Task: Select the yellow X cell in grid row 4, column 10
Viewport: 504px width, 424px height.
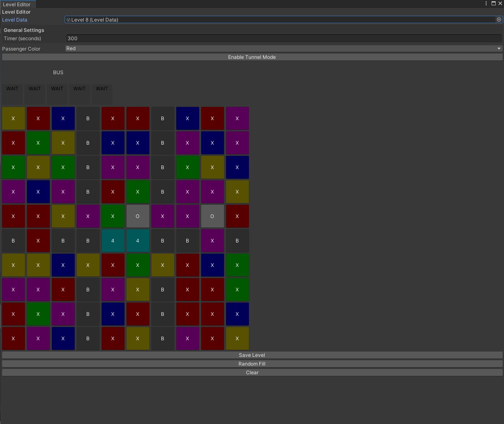Action: 237,192
